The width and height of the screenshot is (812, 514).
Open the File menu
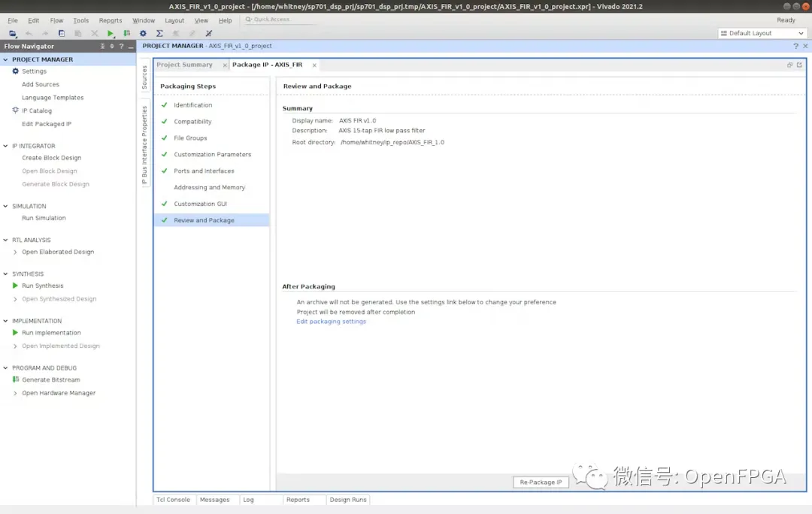pyautogui.click(x=13, y=20)
